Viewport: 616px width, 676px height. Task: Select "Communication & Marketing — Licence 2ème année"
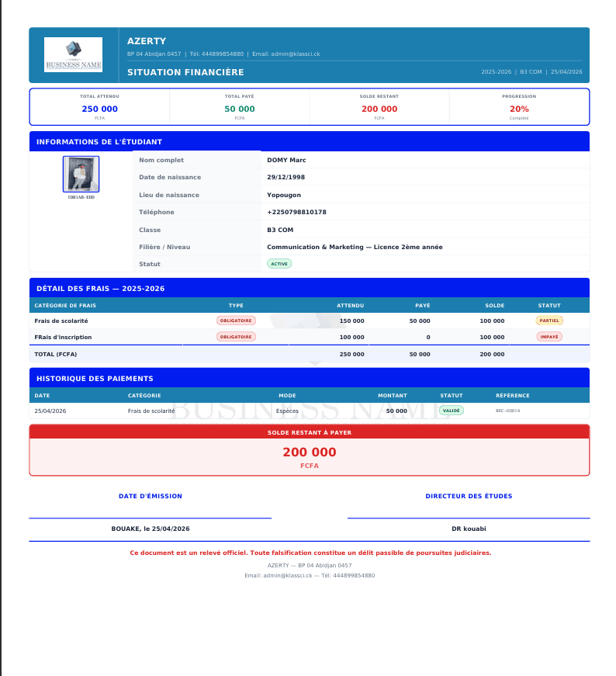coord(355,247)
